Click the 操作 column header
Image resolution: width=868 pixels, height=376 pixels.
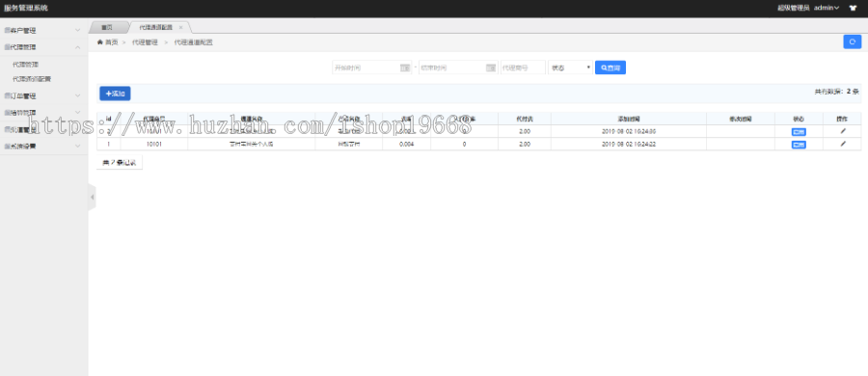pos(842,119)
